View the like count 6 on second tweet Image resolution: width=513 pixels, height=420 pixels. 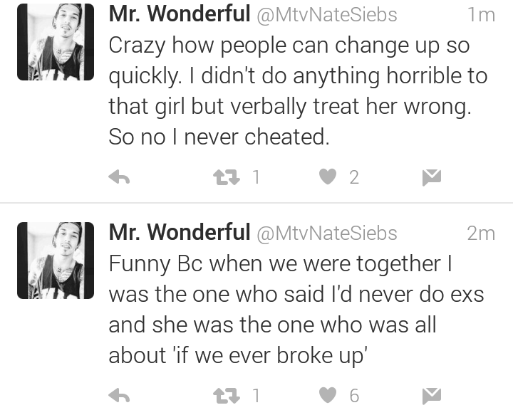[354, 396]
